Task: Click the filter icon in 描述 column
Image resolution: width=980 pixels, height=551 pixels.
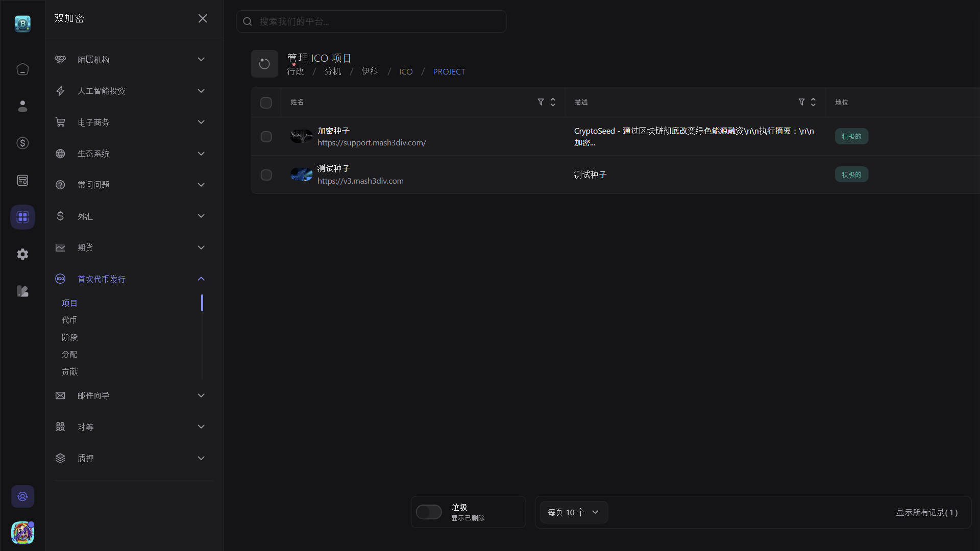Action: point(801,102)
